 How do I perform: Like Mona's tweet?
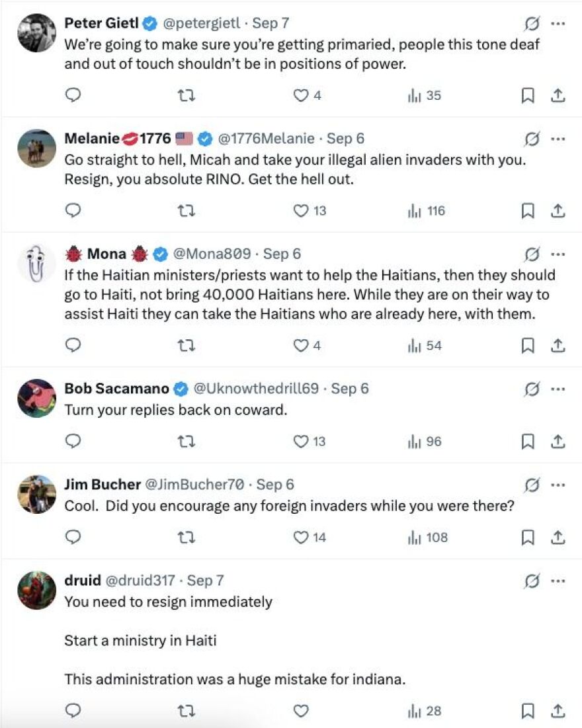(x=300, y=345)
